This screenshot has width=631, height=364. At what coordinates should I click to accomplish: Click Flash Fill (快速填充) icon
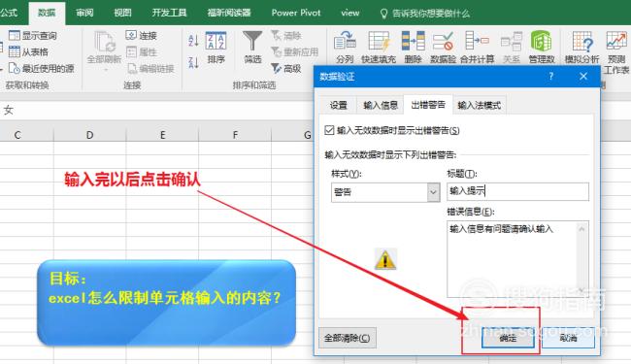[379, 41]
